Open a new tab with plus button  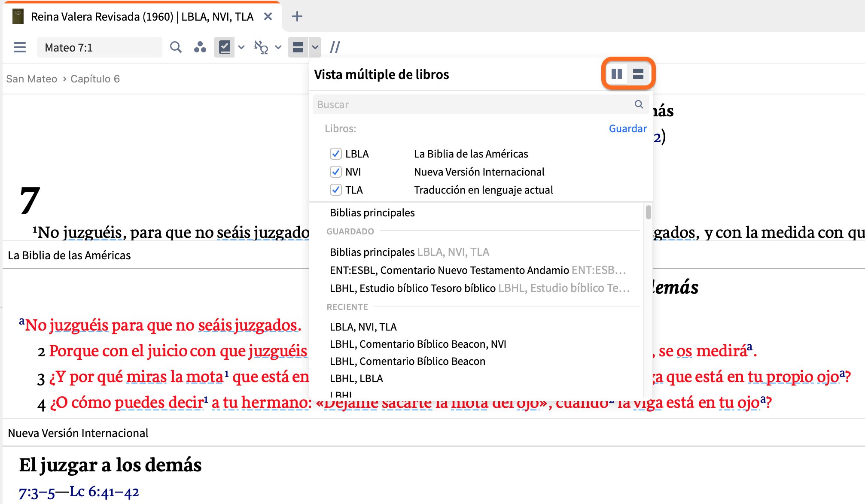click(297, 16)
